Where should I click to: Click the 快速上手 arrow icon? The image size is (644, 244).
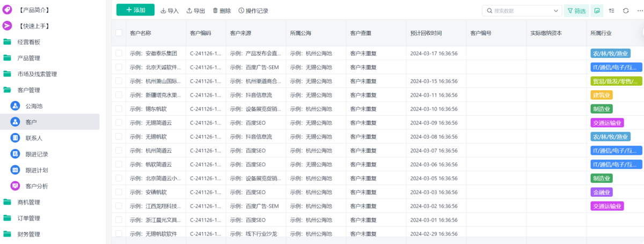7,26
